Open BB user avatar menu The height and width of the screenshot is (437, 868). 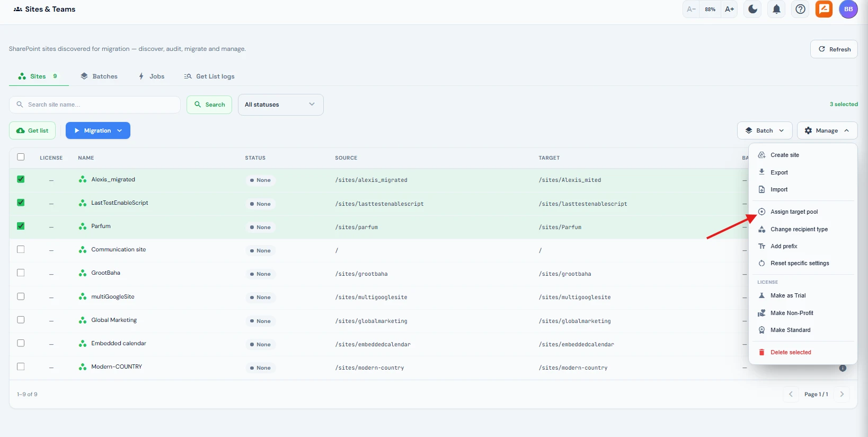coord(848,9)
